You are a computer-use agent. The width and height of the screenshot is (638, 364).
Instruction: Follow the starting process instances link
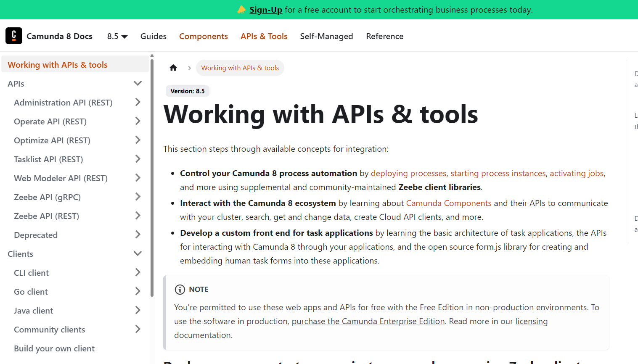498,173
